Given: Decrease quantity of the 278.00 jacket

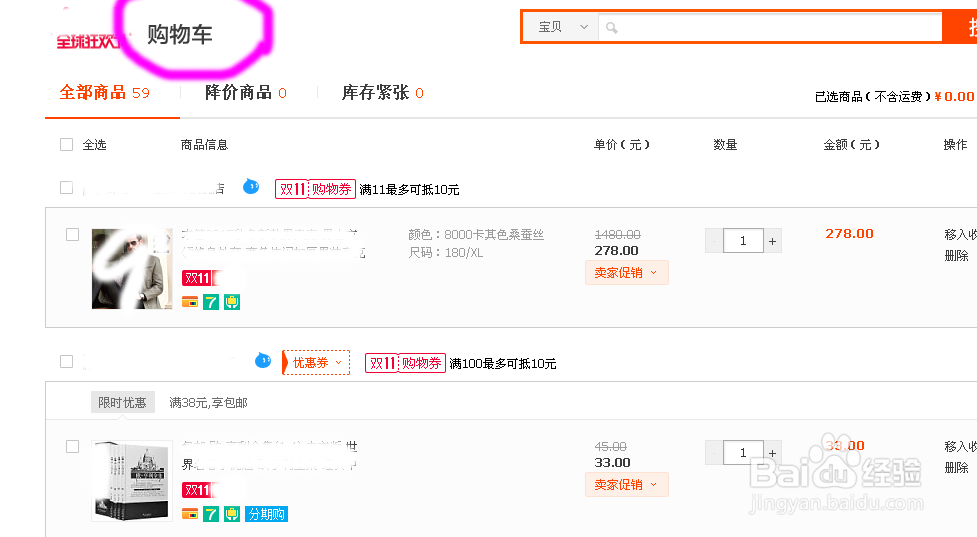Looking at the screenshot, I should pyautogui.click(x=714, y=241).
